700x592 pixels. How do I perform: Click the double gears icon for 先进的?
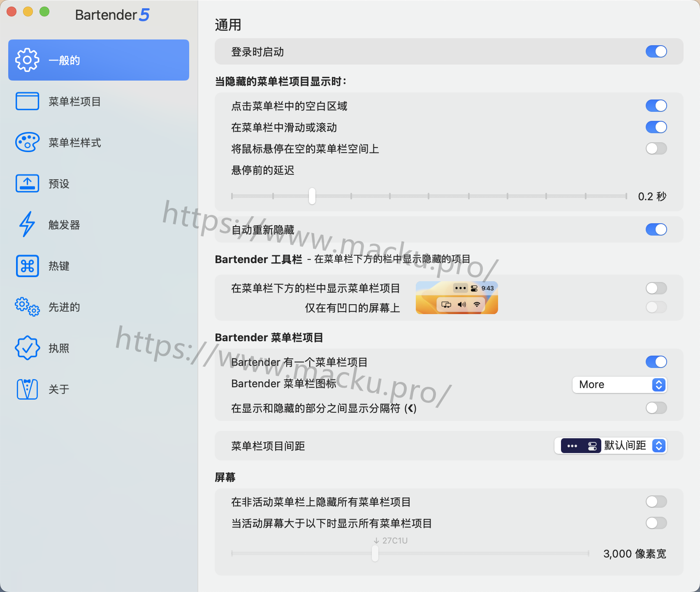coord(27,307)
